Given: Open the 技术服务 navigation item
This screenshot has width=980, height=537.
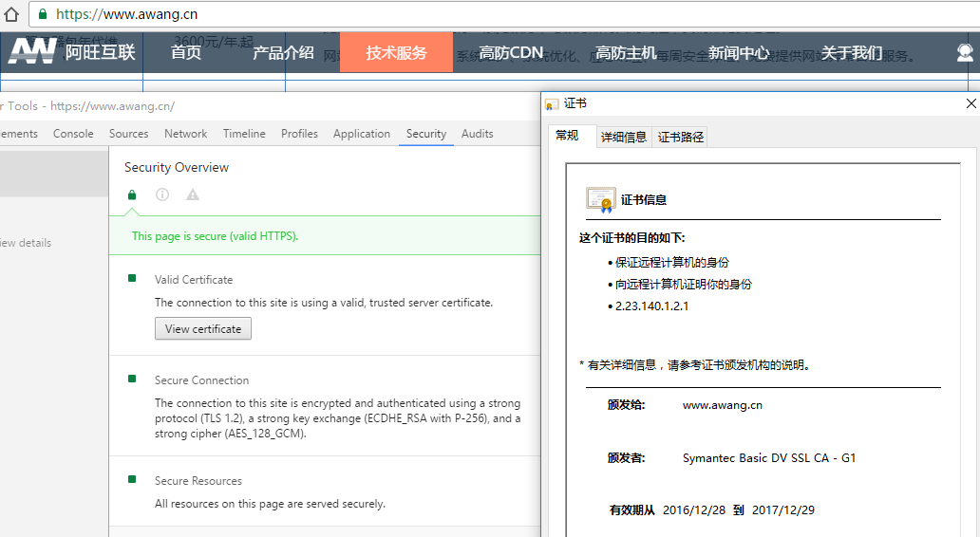Looking at the screenshot, I should tap(396, 52).
